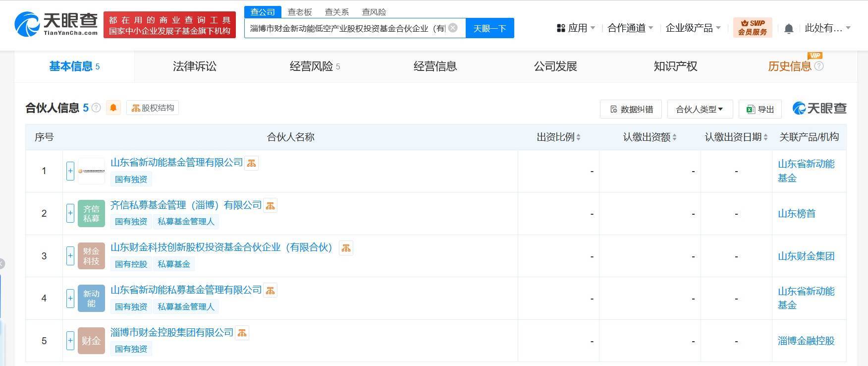Click the 财金 logo thumbnail in row 5

pyautogui.click(x=91, y=341)
